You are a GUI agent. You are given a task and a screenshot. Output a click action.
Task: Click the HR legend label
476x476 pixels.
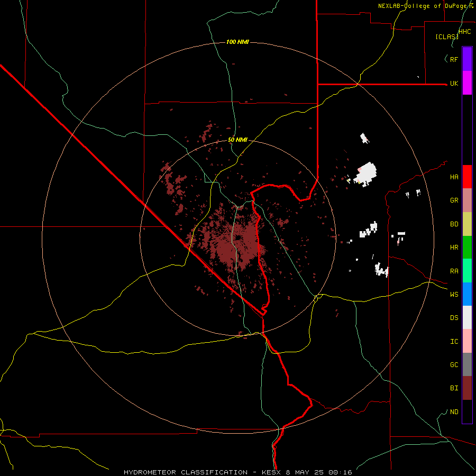click(454, 248)
